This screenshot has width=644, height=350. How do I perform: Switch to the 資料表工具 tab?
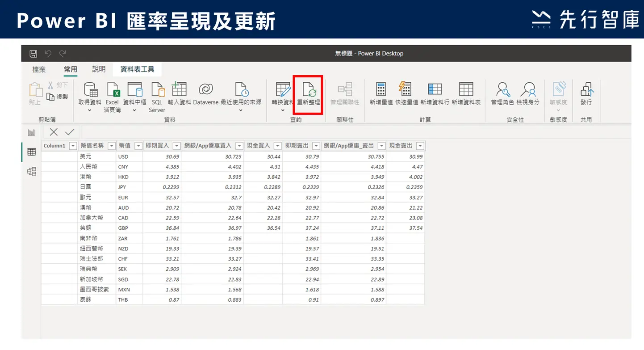click(138, 69)
